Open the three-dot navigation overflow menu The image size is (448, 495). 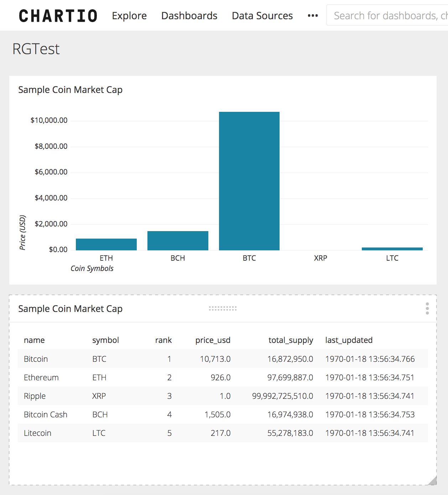click(313, 16)
